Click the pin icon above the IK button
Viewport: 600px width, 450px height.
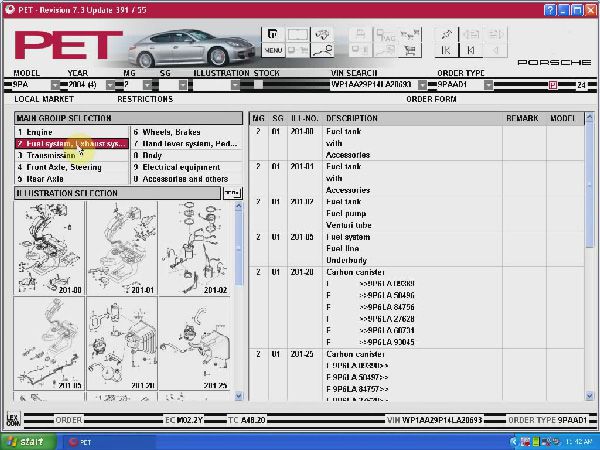[446, 34]
